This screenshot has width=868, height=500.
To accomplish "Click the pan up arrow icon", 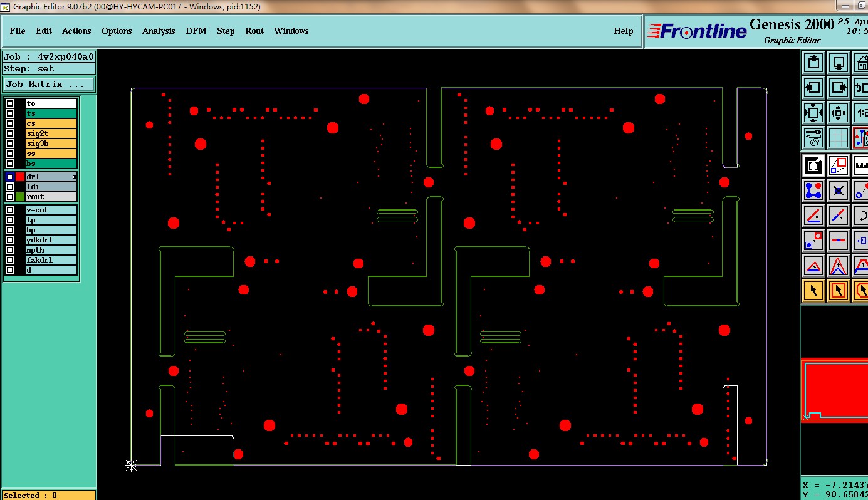I will [x=813, y=62].
